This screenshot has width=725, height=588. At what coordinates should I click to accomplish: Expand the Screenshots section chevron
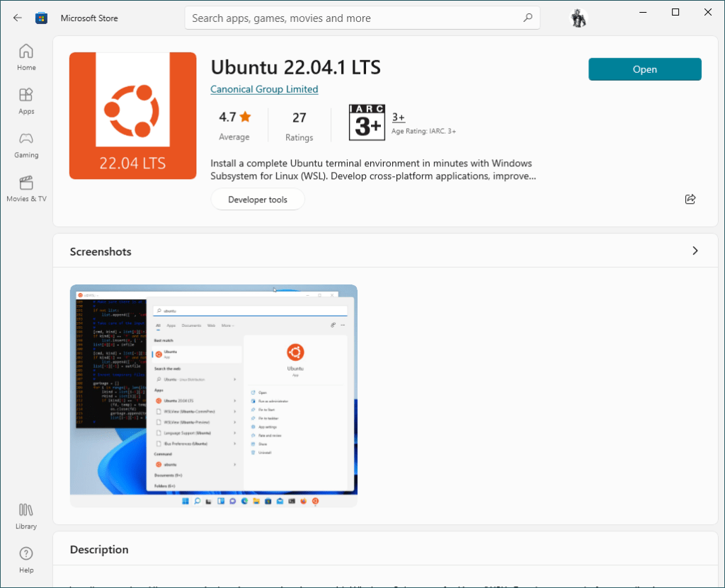[695, 250]
